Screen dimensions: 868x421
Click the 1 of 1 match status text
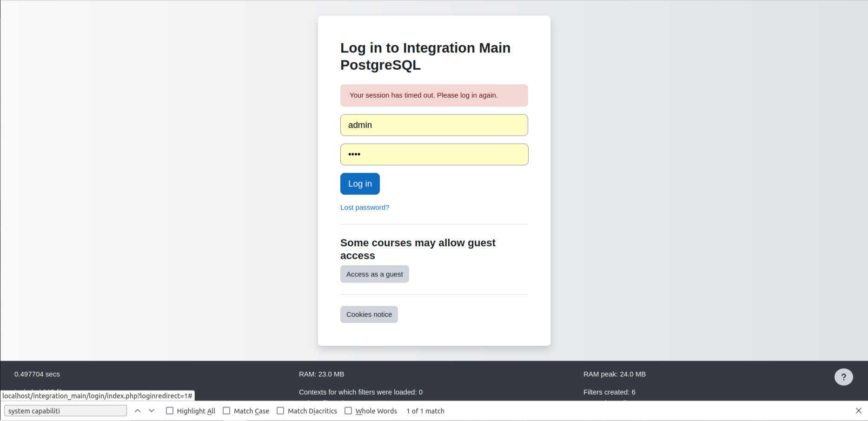[x=425, y=411]
